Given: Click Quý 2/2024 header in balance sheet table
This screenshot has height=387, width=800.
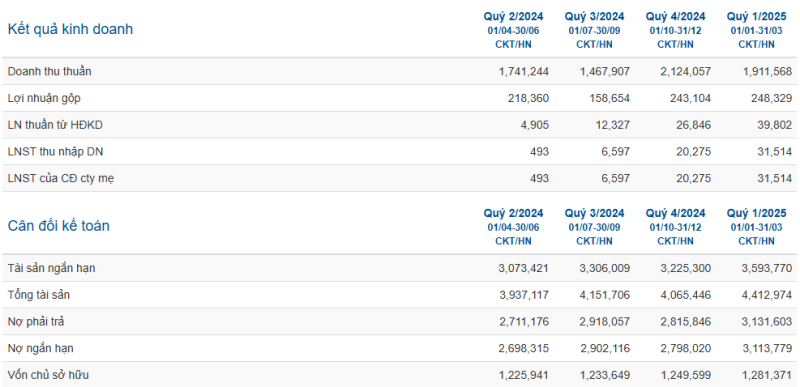Looking at the screenshot, I should point(513,213).
